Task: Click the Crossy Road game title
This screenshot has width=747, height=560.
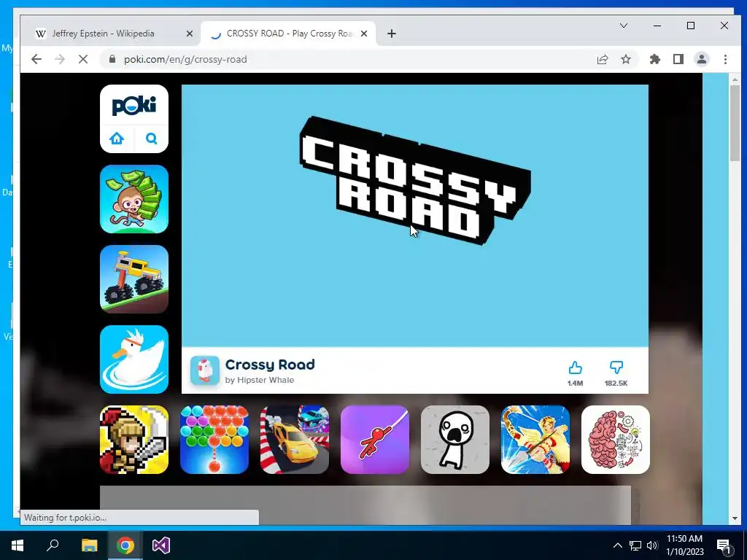Action: click(270, 365)
